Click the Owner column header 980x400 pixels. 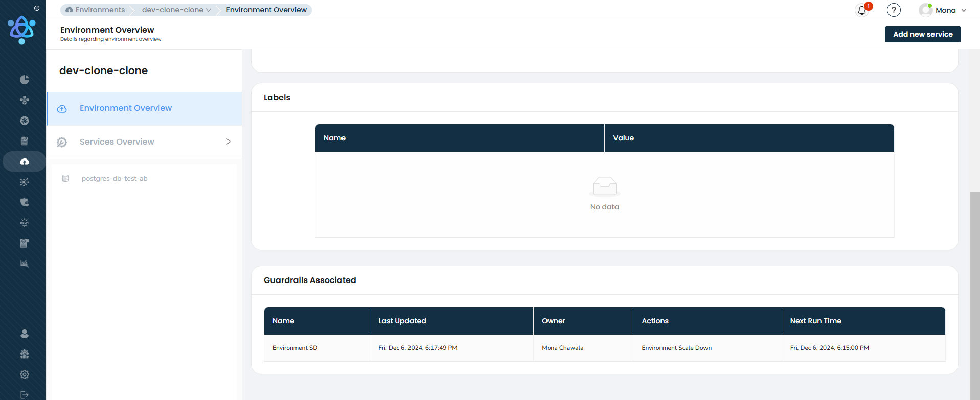click(x=583, y=321)
